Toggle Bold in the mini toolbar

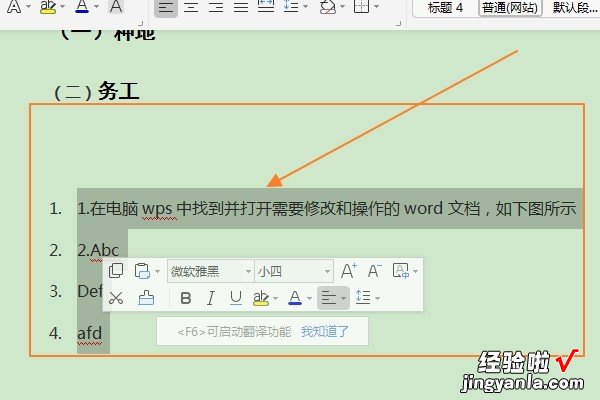[x=186, y=298]
